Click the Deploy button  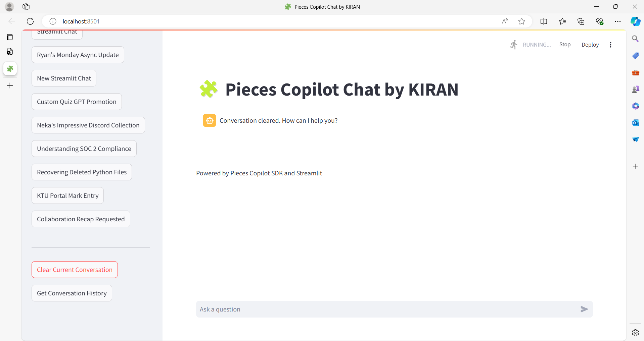(x=590, y=45)
